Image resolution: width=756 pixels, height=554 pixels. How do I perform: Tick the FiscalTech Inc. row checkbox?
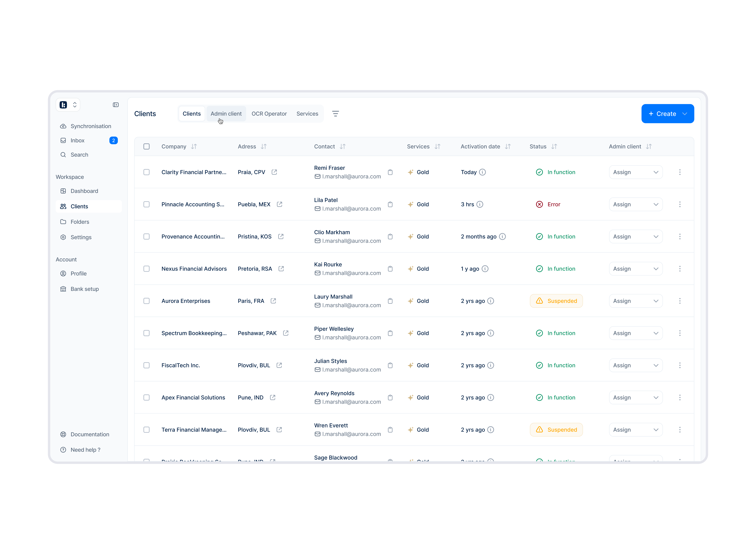(x=146, y=365)
